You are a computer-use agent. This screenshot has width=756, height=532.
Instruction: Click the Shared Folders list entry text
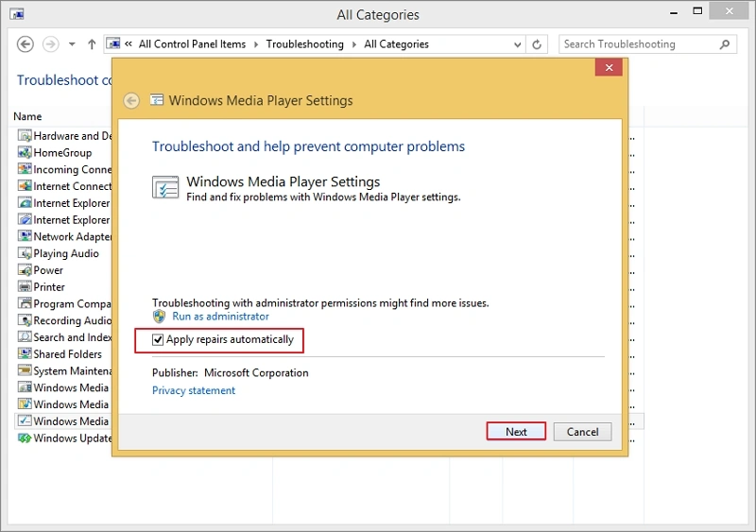67,354
